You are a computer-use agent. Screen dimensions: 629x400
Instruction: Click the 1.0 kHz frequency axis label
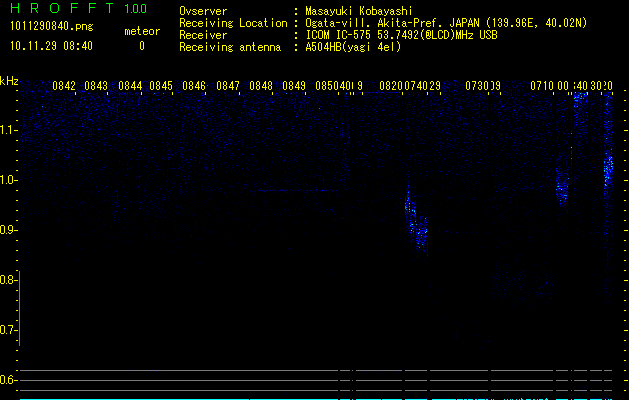click(x=8, y=180)
